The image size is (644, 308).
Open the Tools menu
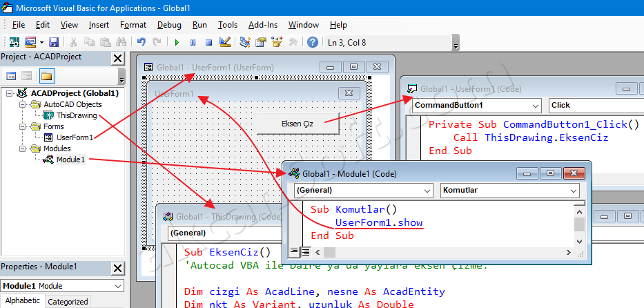(228, 25)
